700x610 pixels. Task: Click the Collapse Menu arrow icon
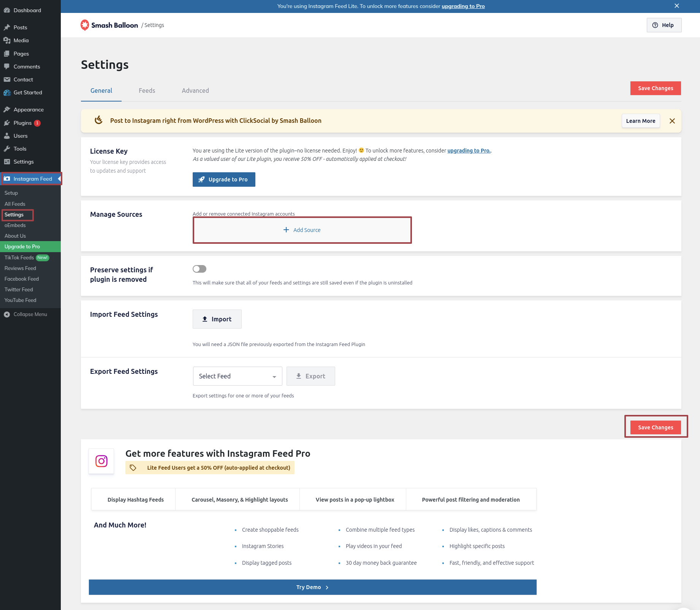tap(7, 315)
